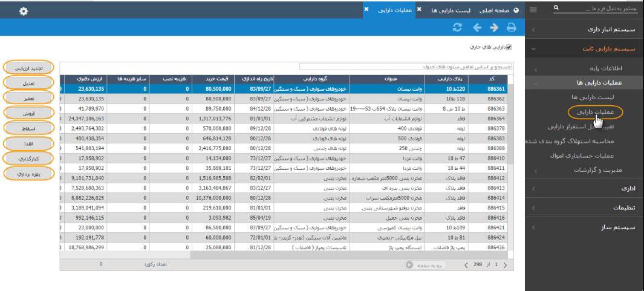Click the اسقاط button
This screenshot has width=644, height=291.
point(29,128)
